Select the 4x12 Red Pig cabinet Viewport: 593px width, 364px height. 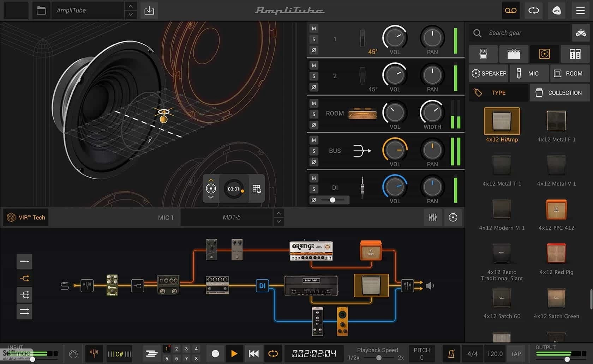[556, 259]
